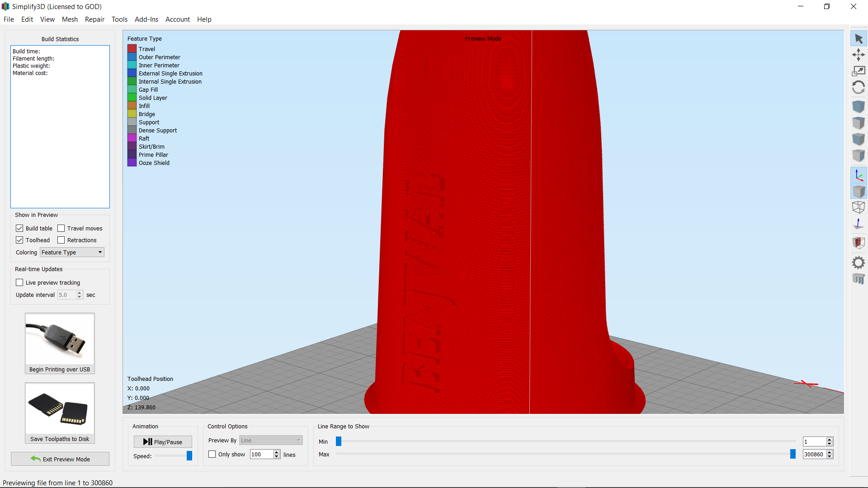
Task: Open the Add-Ins menu
Action: point(146,19)
